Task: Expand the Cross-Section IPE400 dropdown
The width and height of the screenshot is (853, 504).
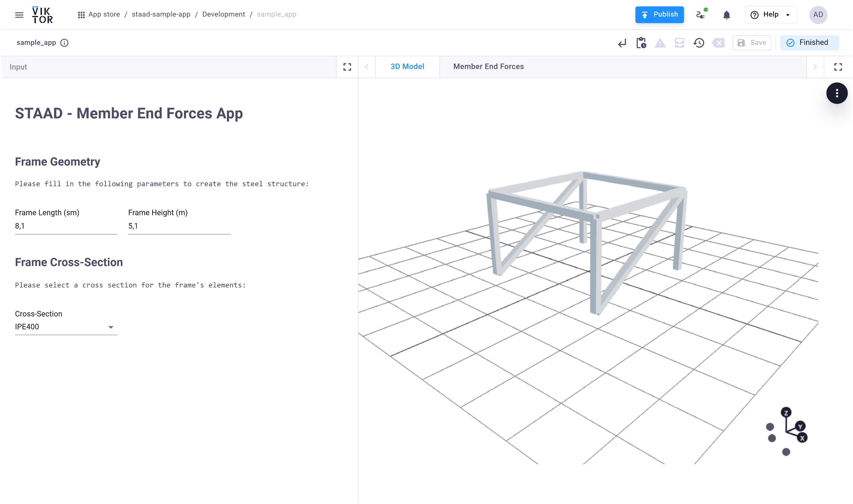Action: point(111,327)
